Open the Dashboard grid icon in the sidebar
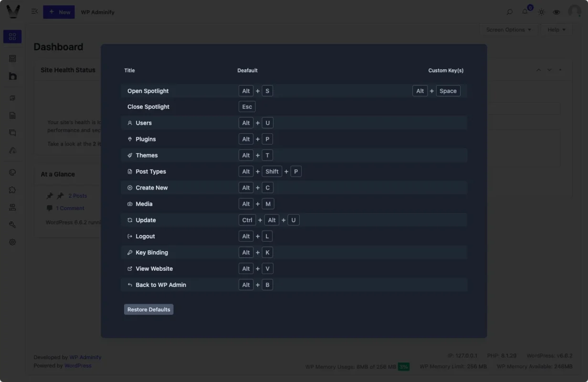 (12, 36)
